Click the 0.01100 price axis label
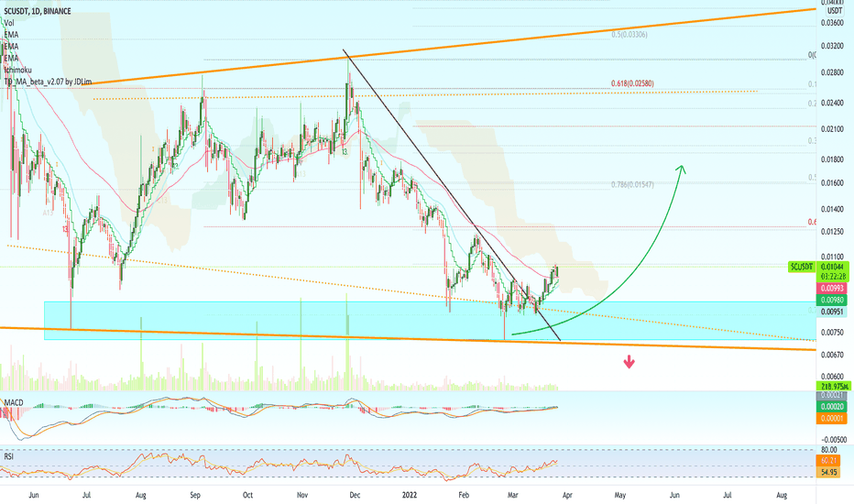This screenshot has width=854, height=504. pyautogui.click(x=832, y=257)
